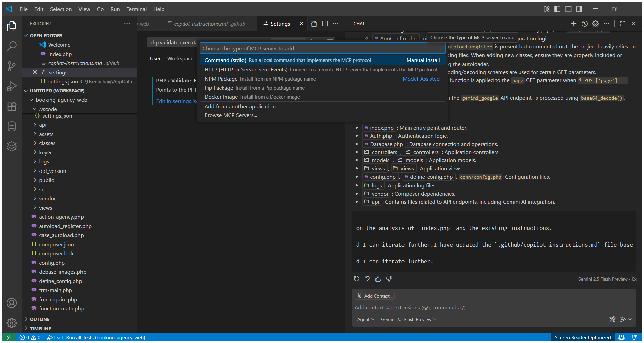This screenshot has height=343, width=644.
Task: Select the Run and Debug icon
Action: point(12,86)
